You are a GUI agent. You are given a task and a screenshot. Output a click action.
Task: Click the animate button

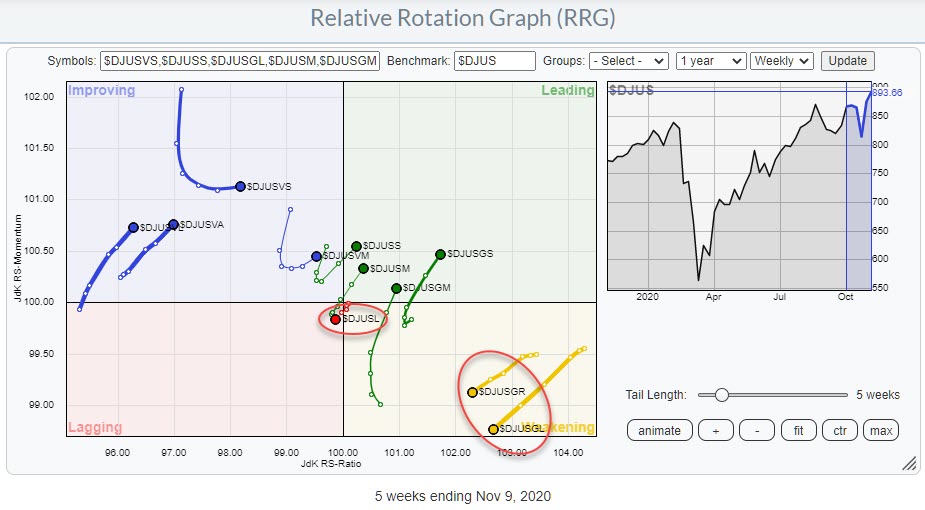pos(659,431)
